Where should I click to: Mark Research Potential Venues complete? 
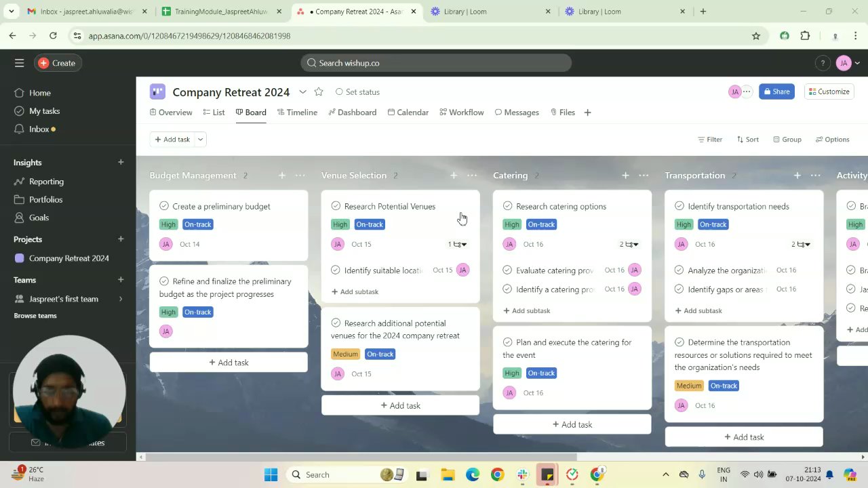coord(336,206)
